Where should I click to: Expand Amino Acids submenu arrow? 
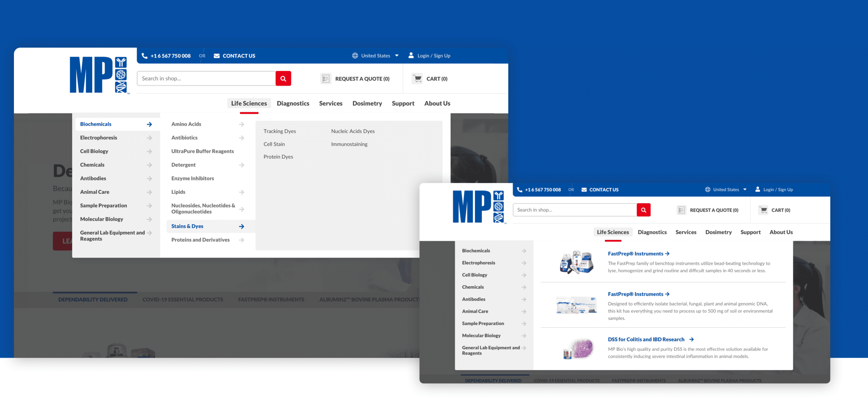pyautogui.click(x=241, y=124)
